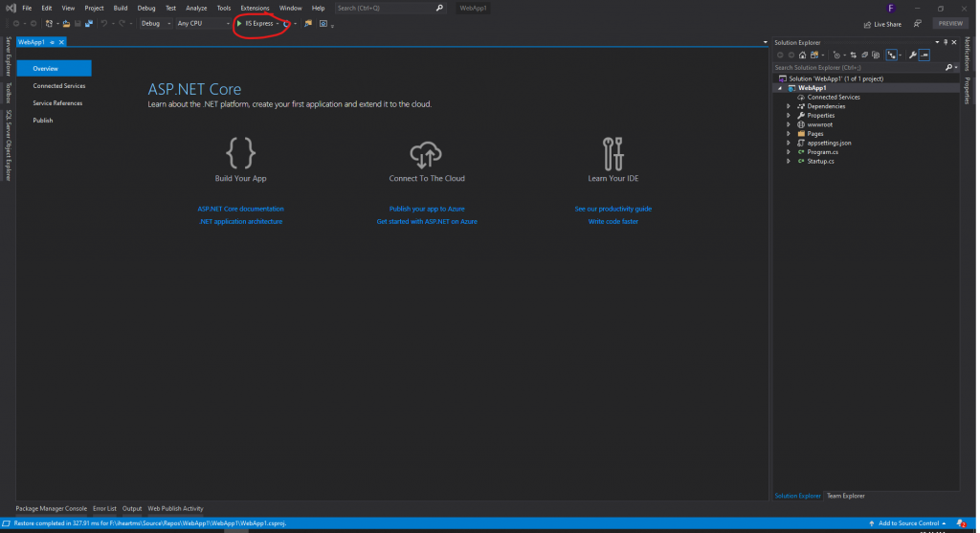Screen dimensions: 980x533
Task: Open the Edit menu
Action: pyautogui.click(x=47, y=8)
